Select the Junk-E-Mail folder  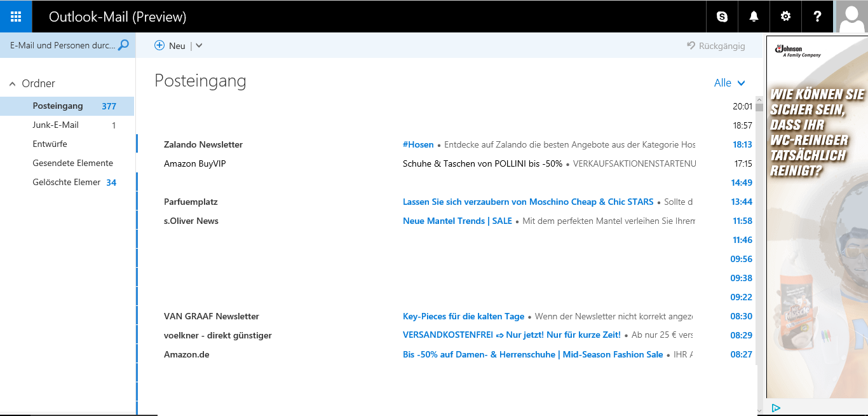[x=56, y=125]
